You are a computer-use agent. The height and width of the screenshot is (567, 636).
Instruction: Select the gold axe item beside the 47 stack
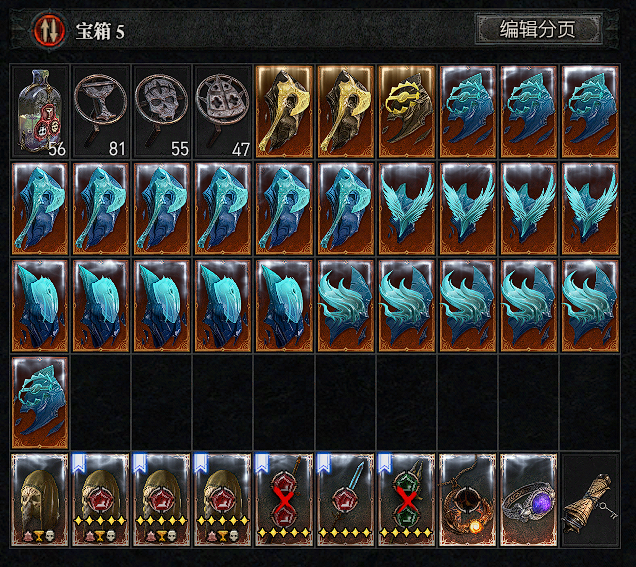click(x=284, y=111)
